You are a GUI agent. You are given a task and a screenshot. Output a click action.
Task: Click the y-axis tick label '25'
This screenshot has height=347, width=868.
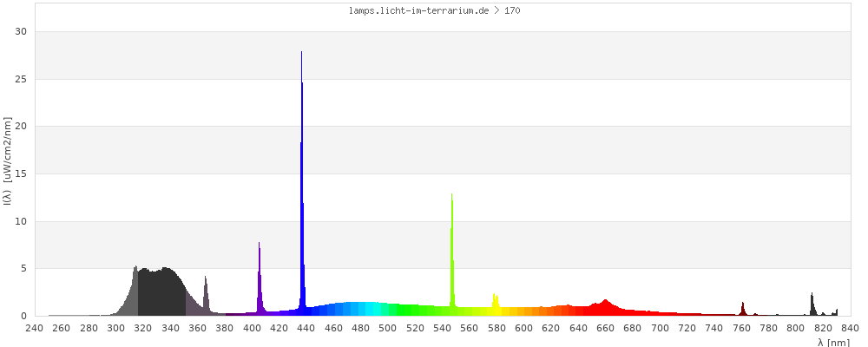click(23, 79)
